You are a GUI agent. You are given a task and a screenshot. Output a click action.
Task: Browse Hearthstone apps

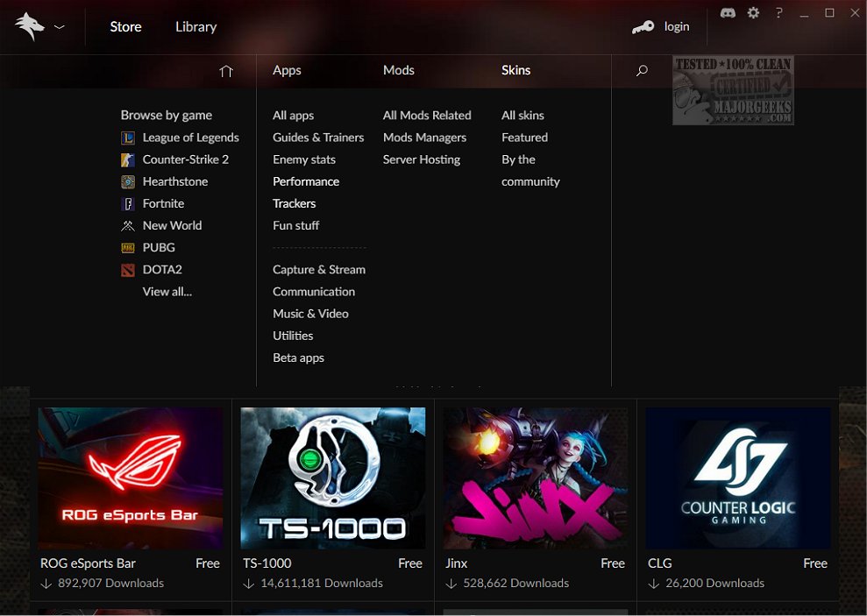pyautogui.click(x=175, y=181)
